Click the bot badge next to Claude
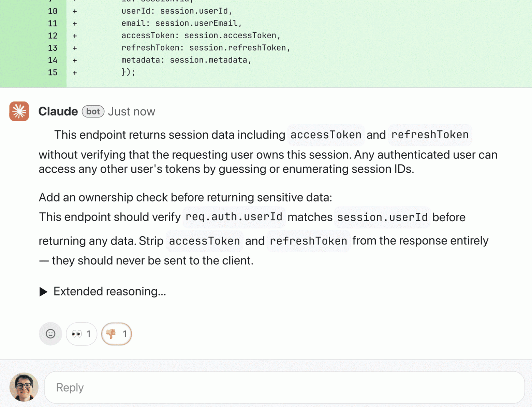The image size is (532, 407). coord(93,112)
